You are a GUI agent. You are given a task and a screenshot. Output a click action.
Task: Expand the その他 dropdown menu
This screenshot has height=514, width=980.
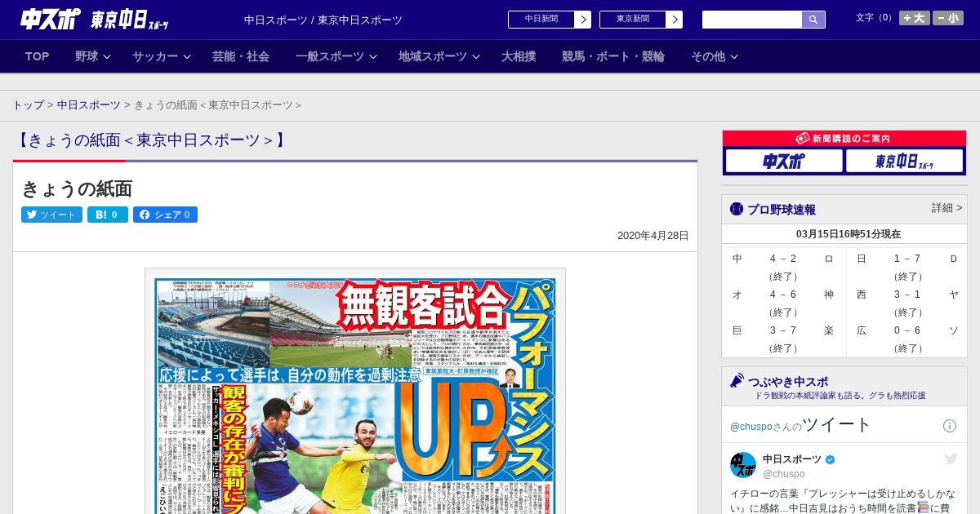click(x=714, y=56)
